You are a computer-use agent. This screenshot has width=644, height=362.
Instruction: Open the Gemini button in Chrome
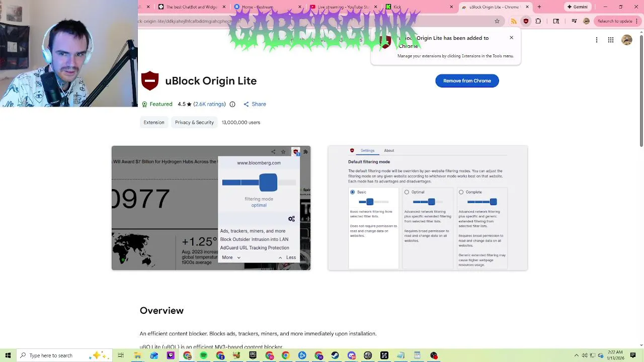577,7
